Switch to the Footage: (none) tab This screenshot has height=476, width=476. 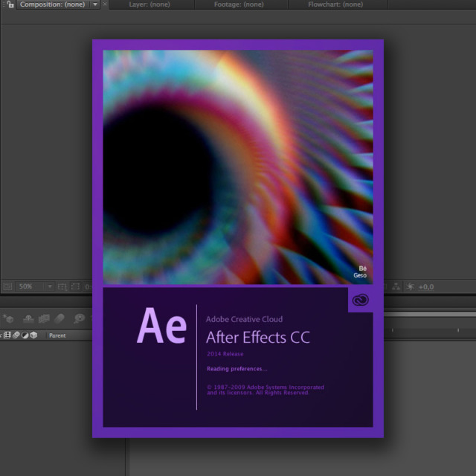239,4
